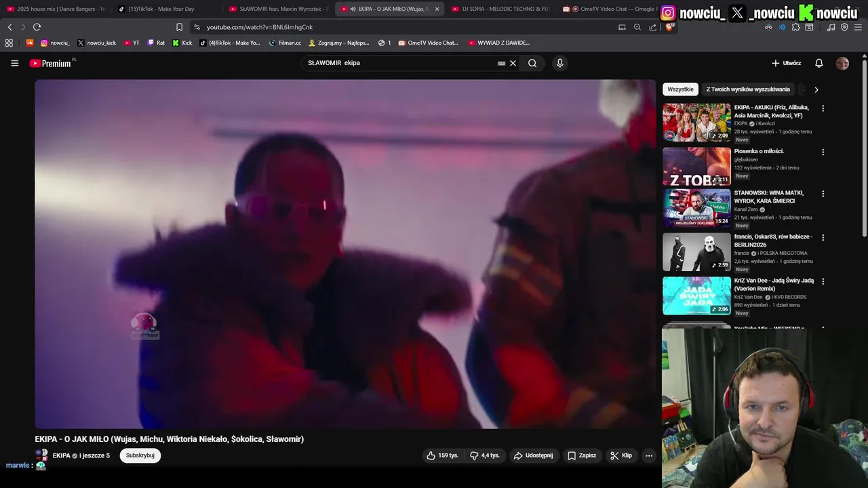This screenshot has height=488, width=868.
Task: Open the EKIPA channel avatar below the video
Action: [41, 455]
